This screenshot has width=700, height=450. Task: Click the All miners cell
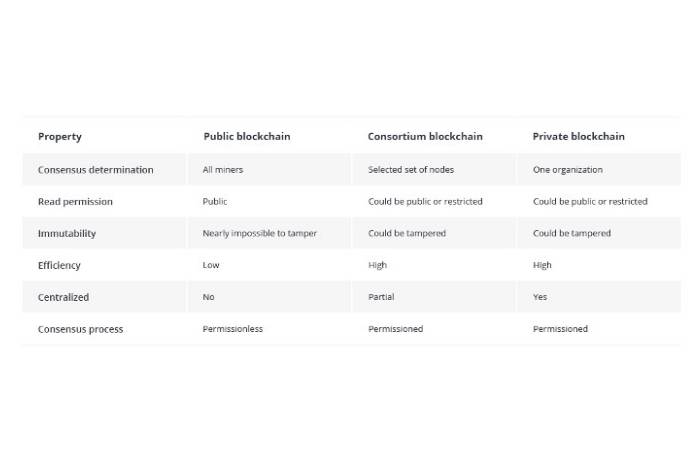pos(222,170)
